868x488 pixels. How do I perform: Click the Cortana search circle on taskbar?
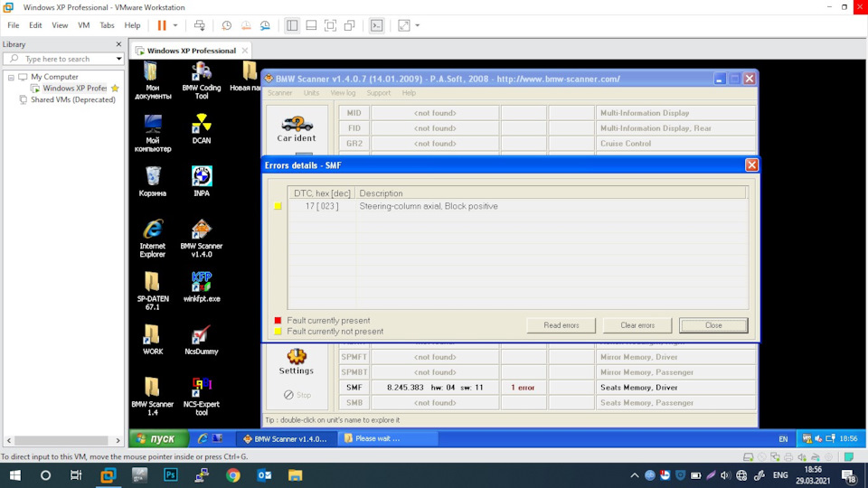[x=45, y=474]
